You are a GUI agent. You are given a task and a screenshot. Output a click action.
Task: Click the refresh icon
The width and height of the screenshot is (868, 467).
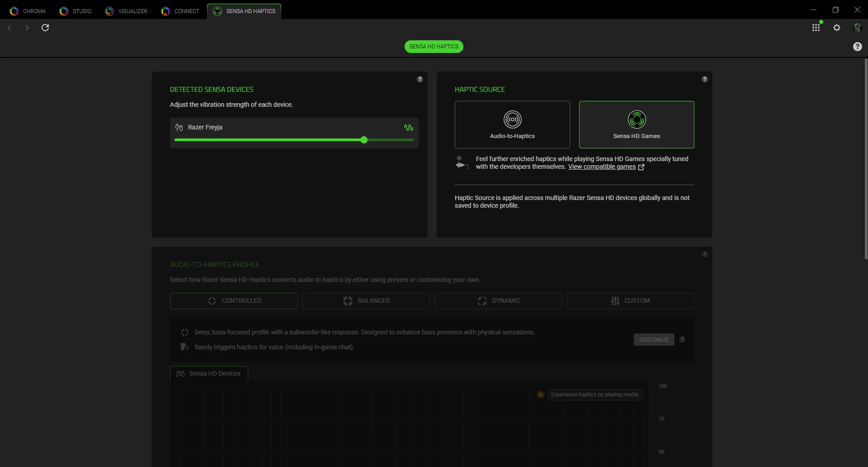tap(45, 28)
